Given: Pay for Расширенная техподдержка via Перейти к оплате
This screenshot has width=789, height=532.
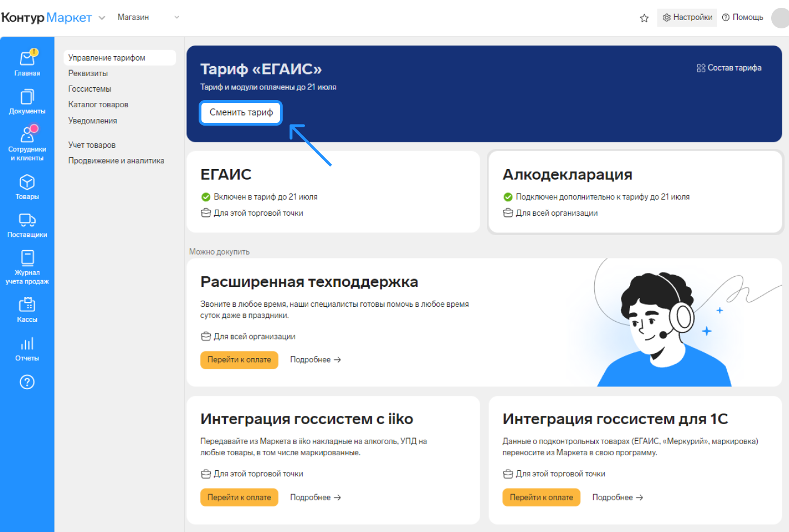Looking at the screenshot, I should click(x=239, y=360).
